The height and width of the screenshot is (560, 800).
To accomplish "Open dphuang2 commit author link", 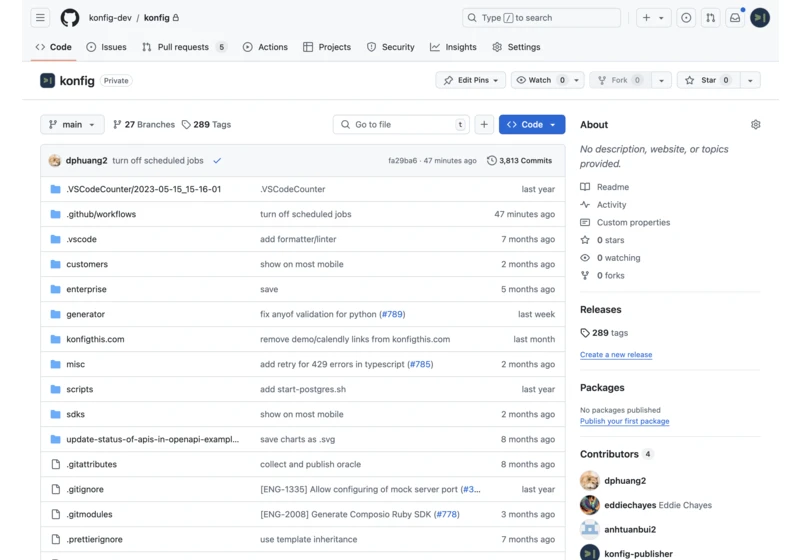I will [x=86, y=161].
